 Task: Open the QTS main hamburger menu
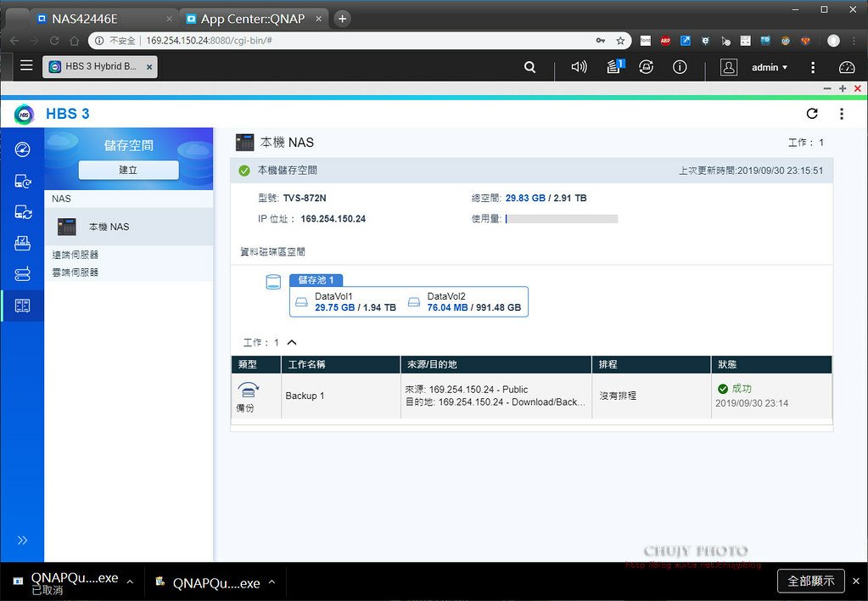point(26,66)
